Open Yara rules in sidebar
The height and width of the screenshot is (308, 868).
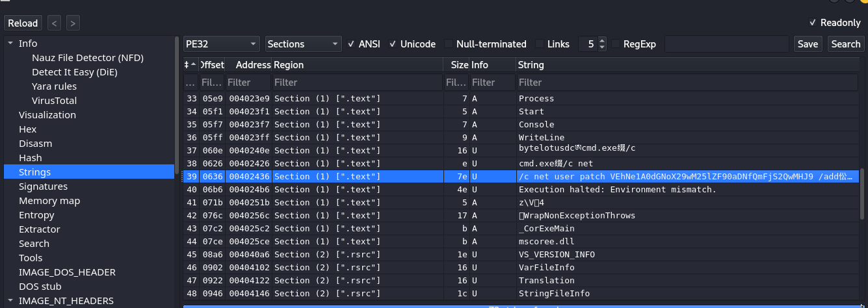point(54,86)
